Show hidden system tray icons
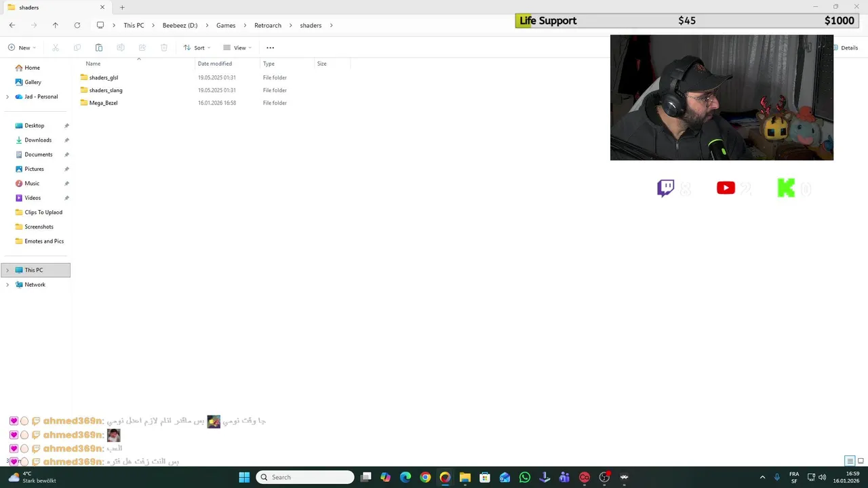868x488 pixels. [x=762, y=477]
